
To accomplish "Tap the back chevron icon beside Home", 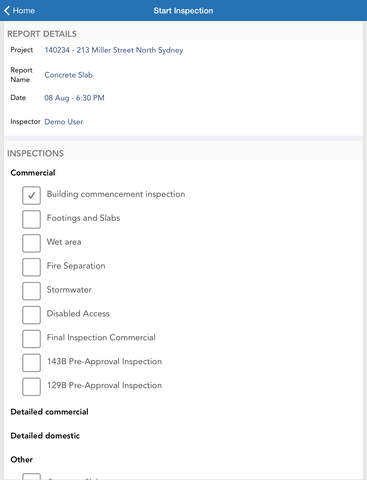I will coord(7,11).
